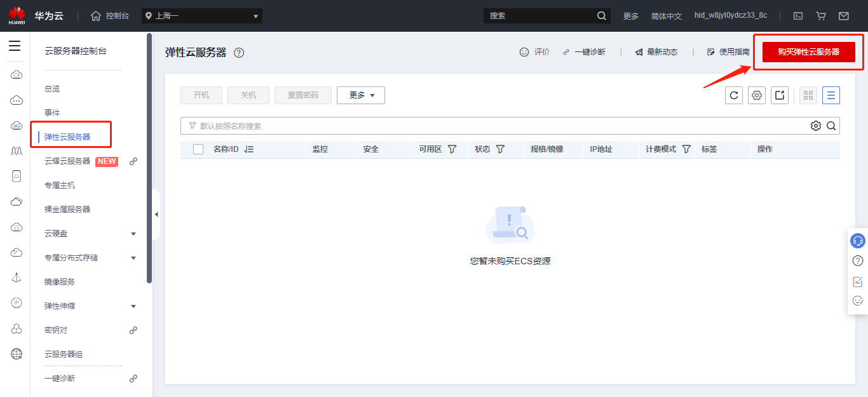Open the table column settings gear icon

757,95
